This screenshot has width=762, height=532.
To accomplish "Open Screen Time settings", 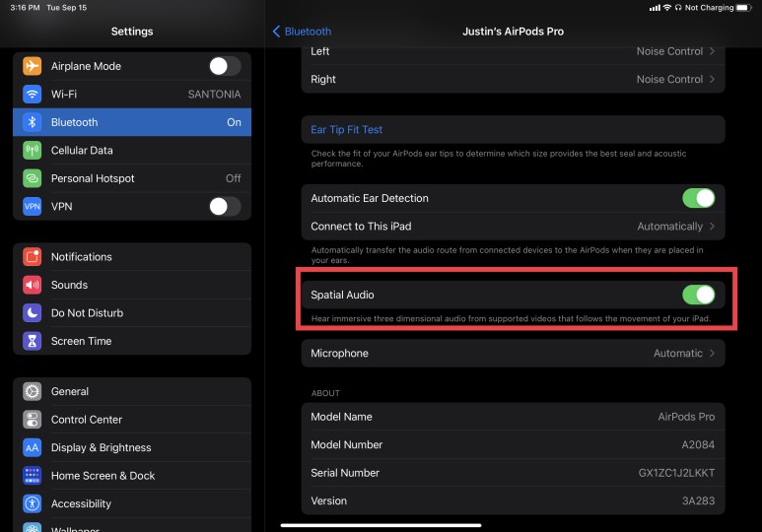I will [x=132, y=341].
